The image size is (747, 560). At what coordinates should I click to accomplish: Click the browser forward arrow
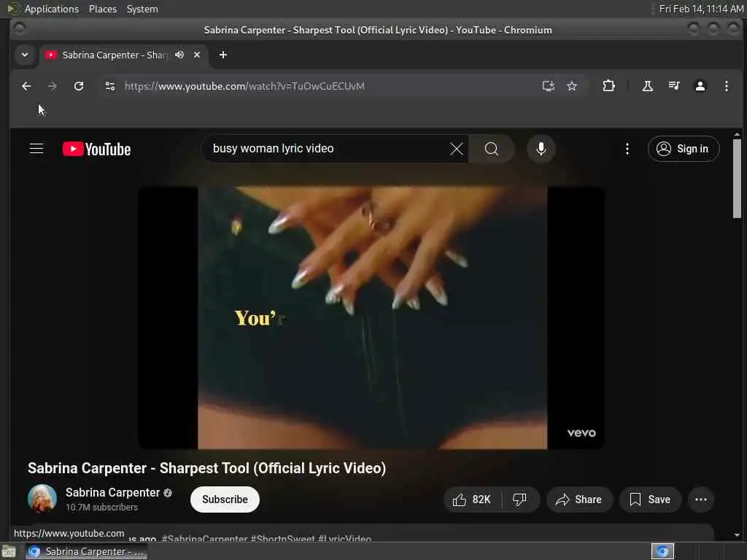point(53,86)
